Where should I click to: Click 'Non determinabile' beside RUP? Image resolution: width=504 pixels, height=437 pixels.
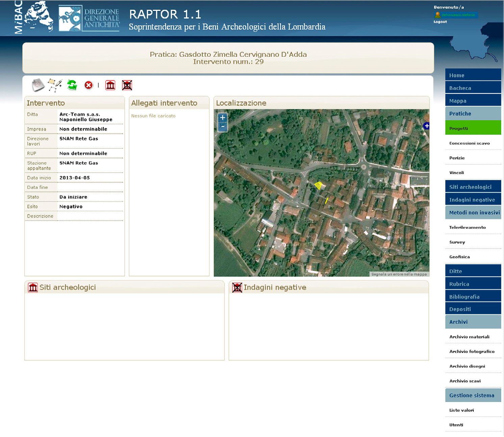click(x=83, y=153)
